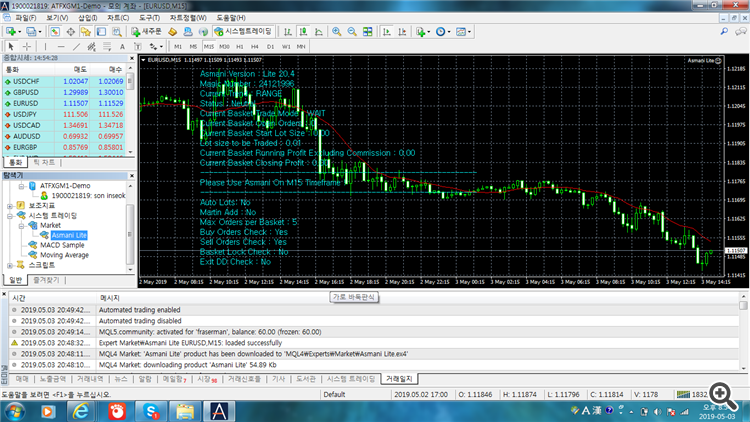The height and width of the screenshot is (422, 750).
Task: Select the vertical line drawing tool
Action: pyautogui.click(x=45, y=46)
